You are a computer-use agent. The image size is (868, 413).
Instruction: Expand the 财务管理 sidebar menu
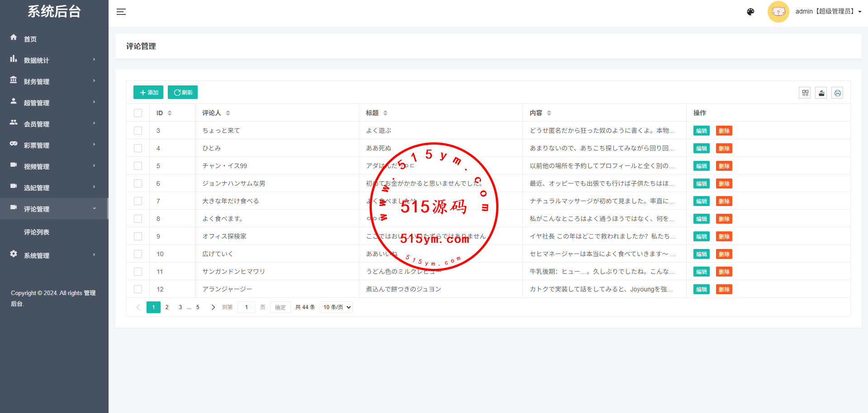tap(53, 81)
